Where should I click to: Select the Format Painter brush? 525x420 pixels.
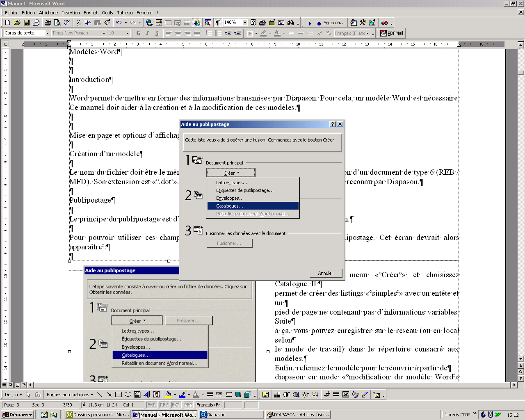pyautogui.click(x=107, y=22)
